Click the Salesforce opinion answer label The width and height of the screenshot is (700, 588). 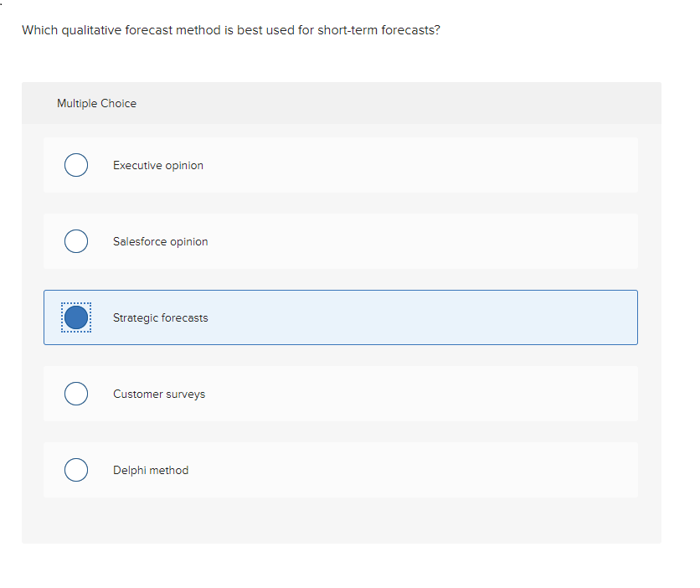pos(160,241)
